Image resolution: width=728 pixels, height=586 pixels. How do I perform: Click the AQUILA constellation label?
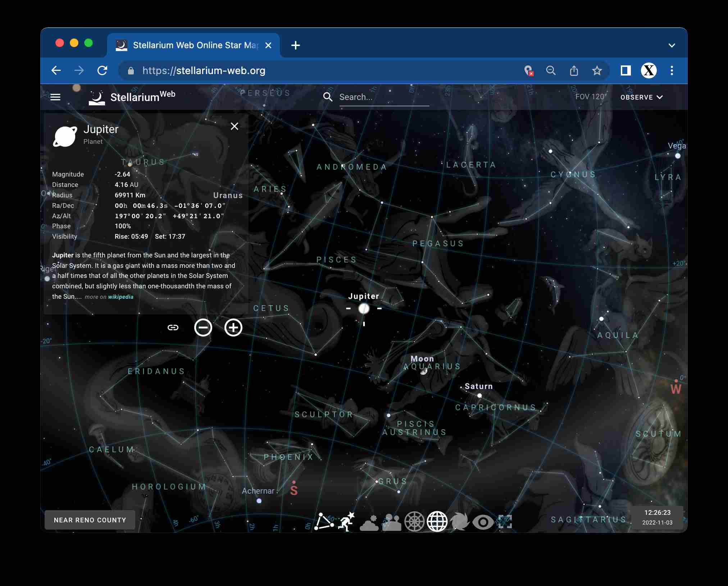pyautogui.click(x=618, y=335)
